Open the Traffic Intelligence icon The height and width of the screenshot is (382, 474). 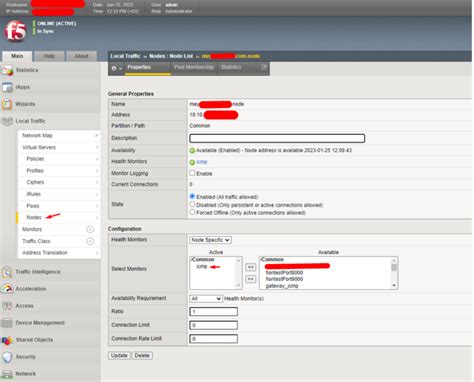7,272
